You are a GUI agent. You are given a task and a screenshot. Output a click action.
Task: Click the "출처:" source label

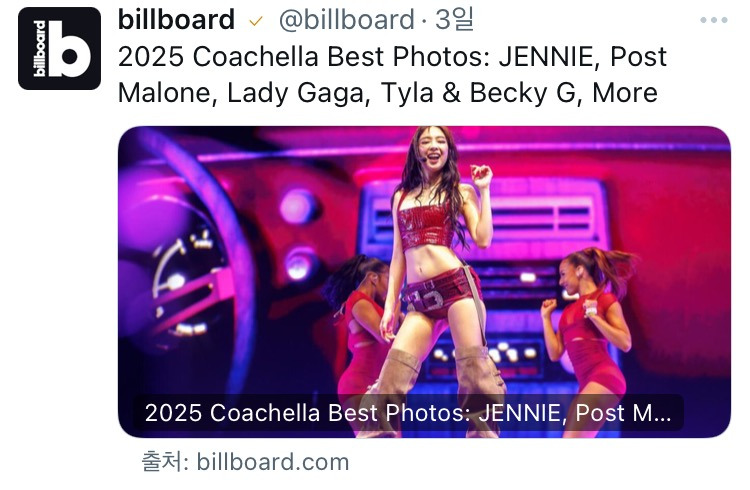coord(164,461)
